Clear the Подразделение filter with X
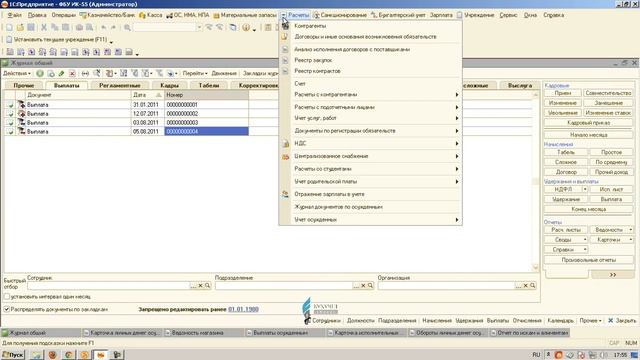 tap(363, 286)
